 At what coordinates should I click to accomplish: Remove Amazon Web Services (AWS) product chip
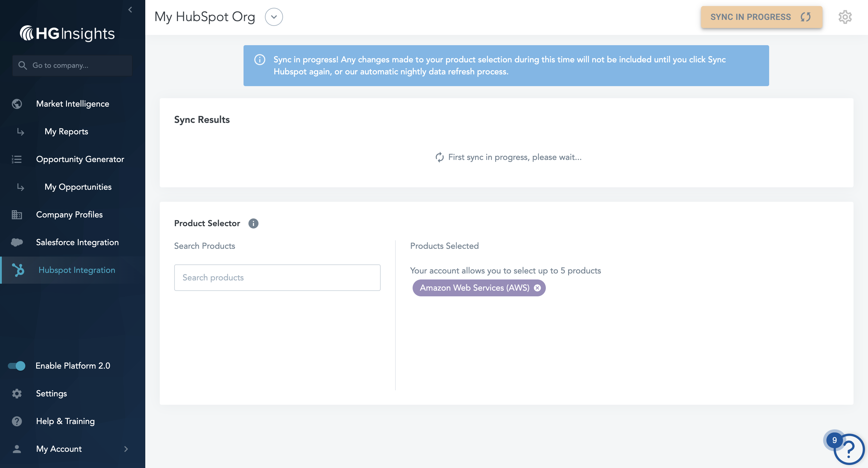click(x=537, y=288)
